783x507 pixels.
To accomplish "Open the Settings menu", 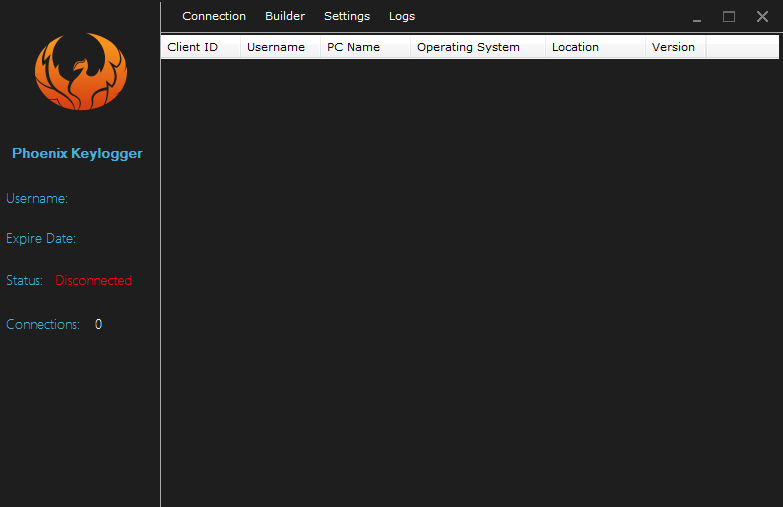I will (x=347, y=16).
